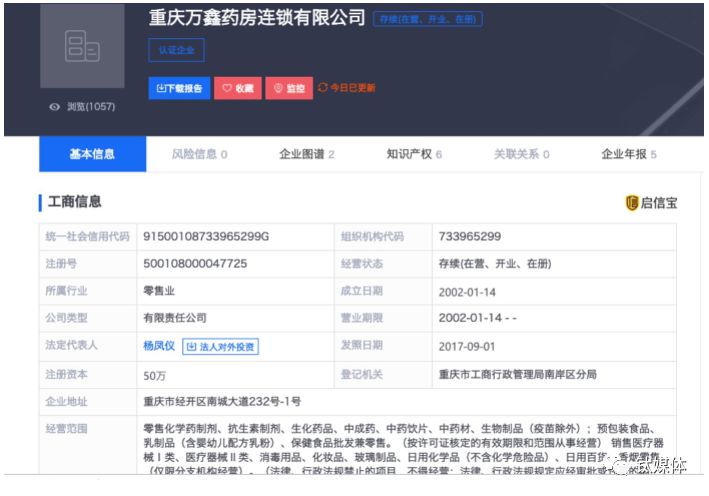The height and width of the screenshot is (496, 709).
Task: Click the founding date 2002-01-14
Action: tap(467, 292)
